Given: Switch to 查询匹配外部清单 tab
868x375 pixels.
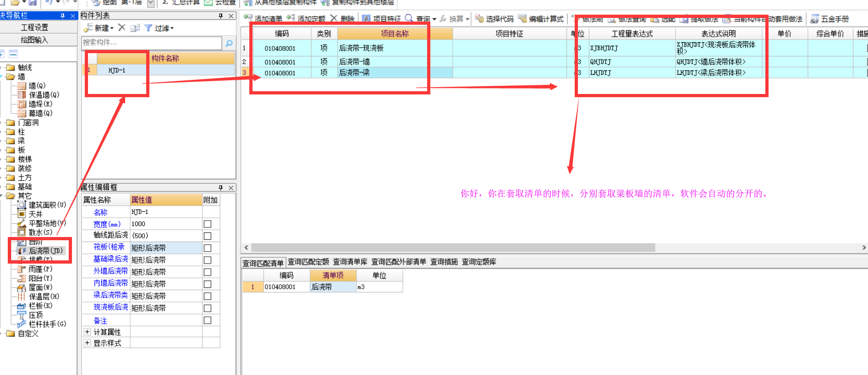Looking at the screenshot, I should (x=399, y=262).
